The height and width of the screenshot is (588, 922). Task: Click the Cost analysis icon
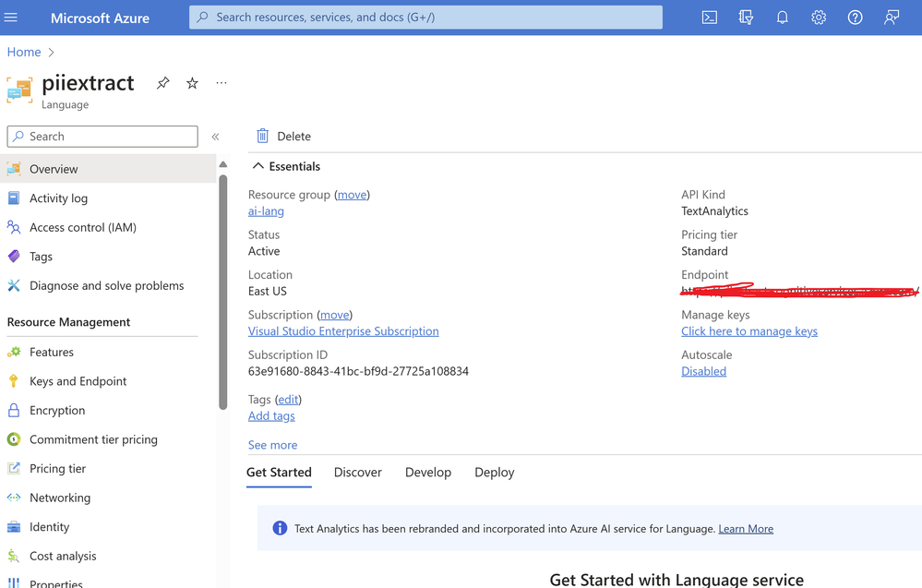[14, 557]
